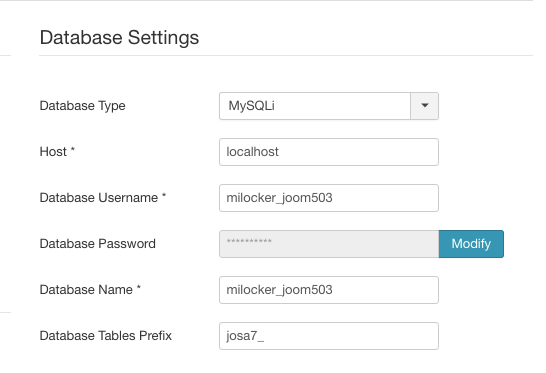Image resolution: width=546 pixels, height=373 pixels.
Task: Click the Database Username label
Action: click(x=103, y=197)
